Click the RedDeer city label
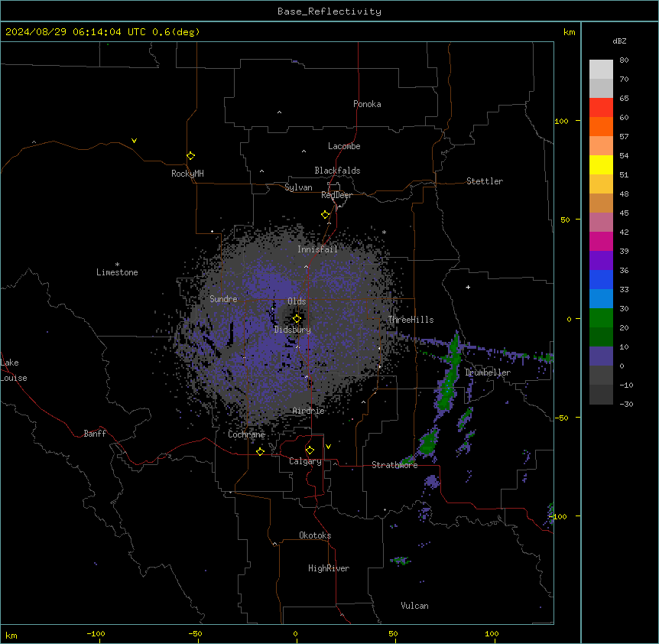The image size is (659, 644). [336, 195]
